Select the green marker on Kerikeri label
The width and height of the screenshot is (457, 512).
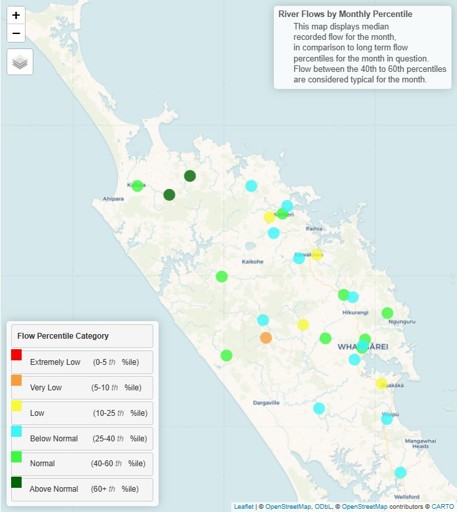[x=282, y=214]
